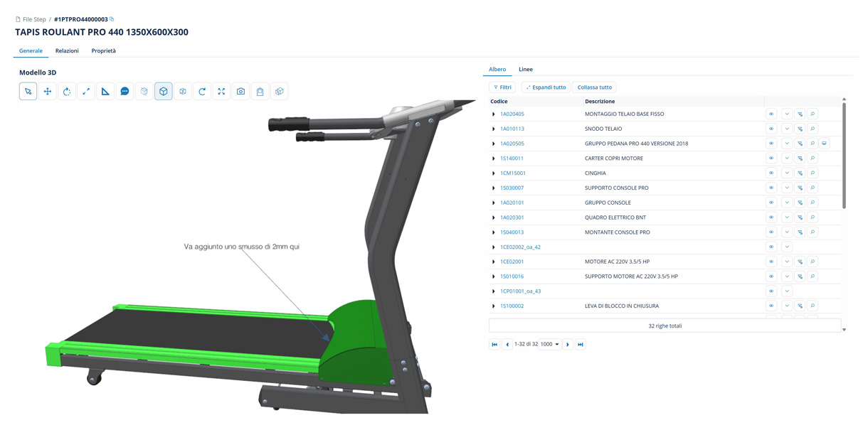Viewport: 868px width, 430px height.
Task: Open the 1S040013 code link
Action: (x=512, y=232)
